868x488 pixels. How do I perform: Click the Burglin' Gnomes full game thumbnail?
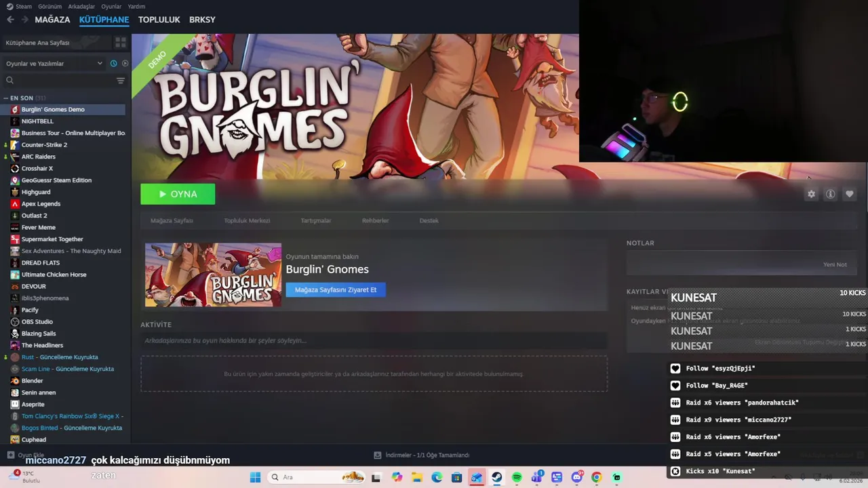(213, 274)
